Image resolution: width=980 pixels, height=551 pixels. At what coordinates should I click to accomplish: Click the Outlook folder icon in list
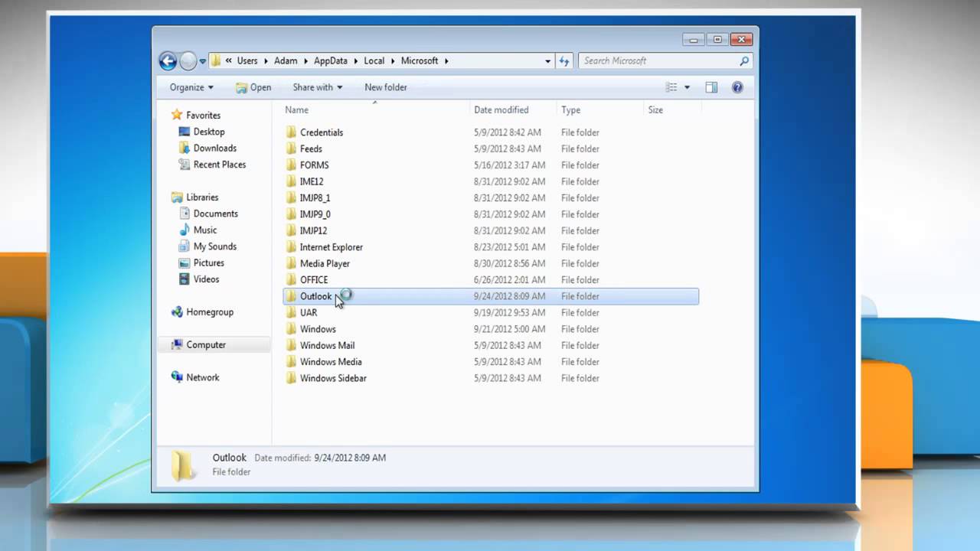tap(290, 296)
